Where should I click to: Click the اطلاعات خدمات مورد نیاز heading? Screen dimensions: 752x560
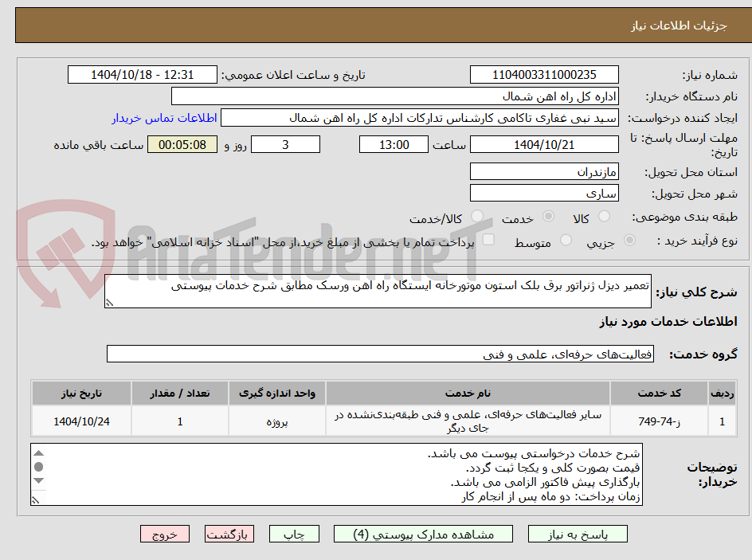668,321
